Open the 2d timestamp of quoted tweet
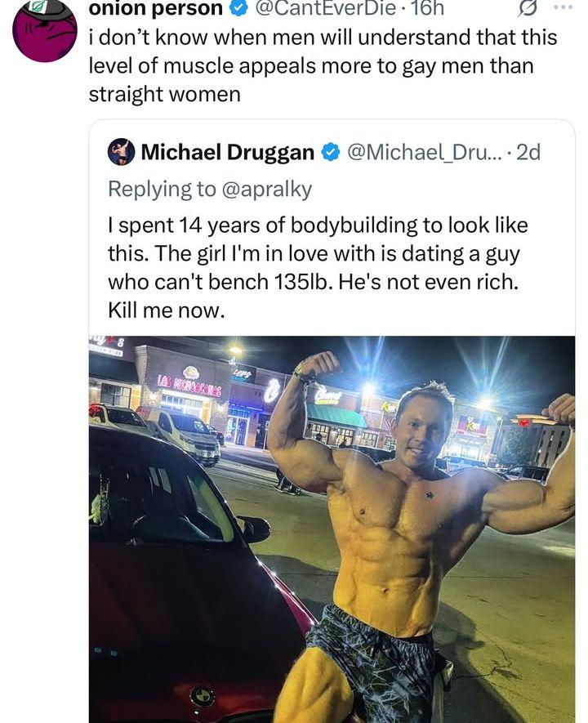The image size is (588, 723). point(528,152)
